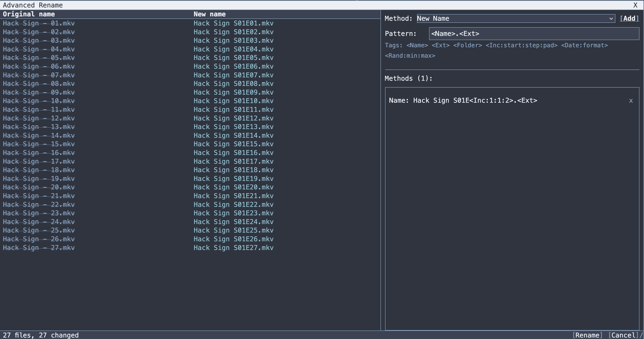Insert the <Folder> tag
Image resolution: width=644 pixels, height=339 pixels.
click(467, 45)
